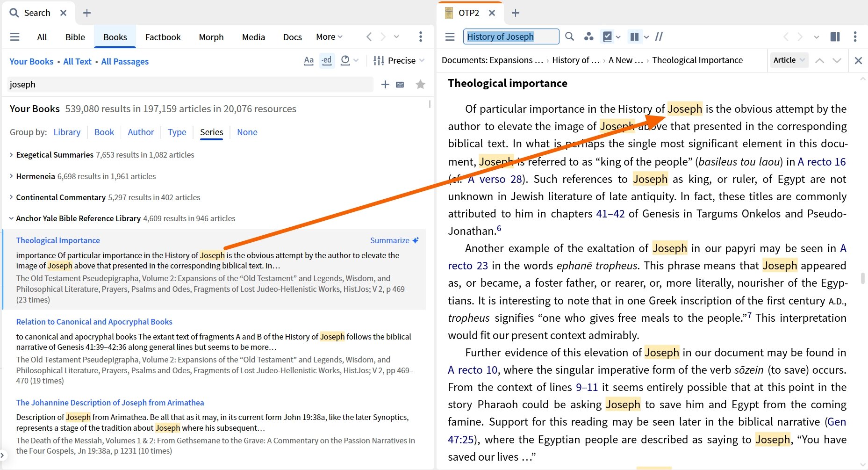Image resolution: width=868 pixels, height=470 pixels.
Task: Click the All Text field link
Action: (78, 62)
